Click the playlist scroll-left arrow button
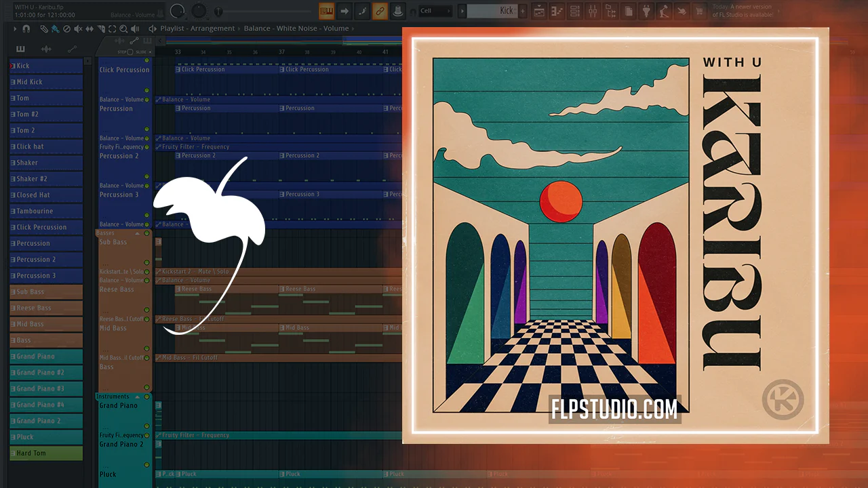868x488 pixels. click(x=160, y=41)
